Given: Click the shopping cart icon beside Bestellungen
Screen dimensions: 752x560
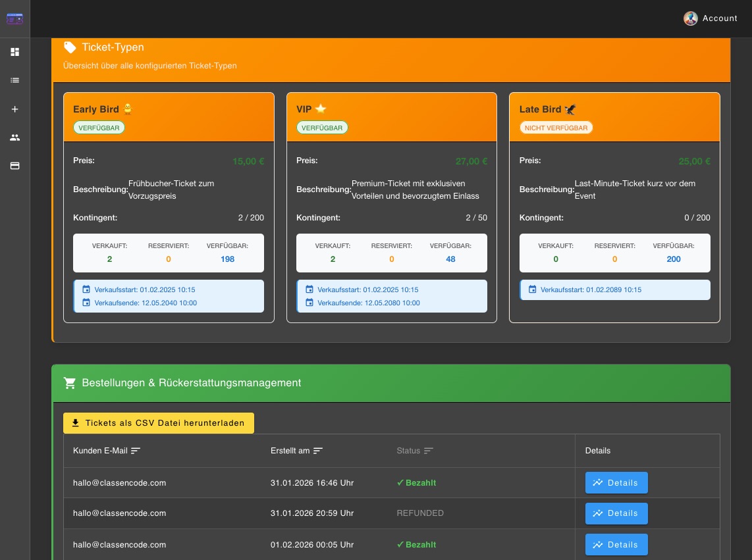Looking at the screenshot, I should [70, 383].
